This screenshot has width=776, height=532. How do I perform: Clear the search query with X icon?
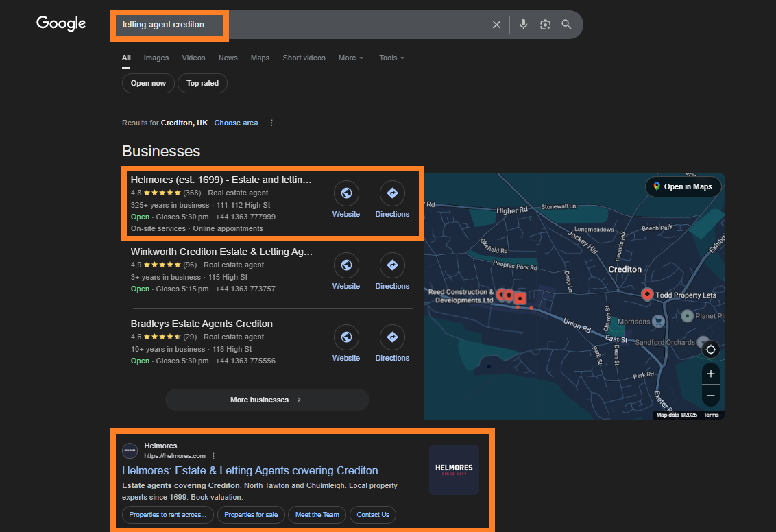tap(496, 25)
